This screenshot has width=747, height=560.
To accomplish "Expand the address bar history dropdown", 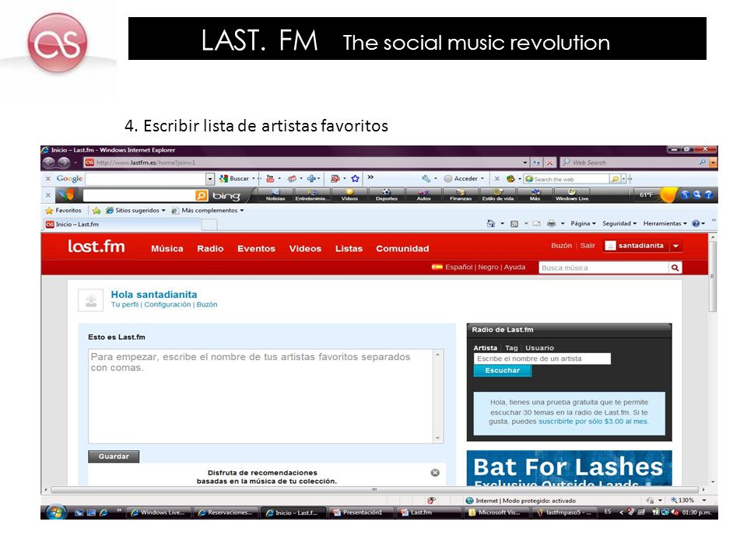I will click(x=525, y=163).
